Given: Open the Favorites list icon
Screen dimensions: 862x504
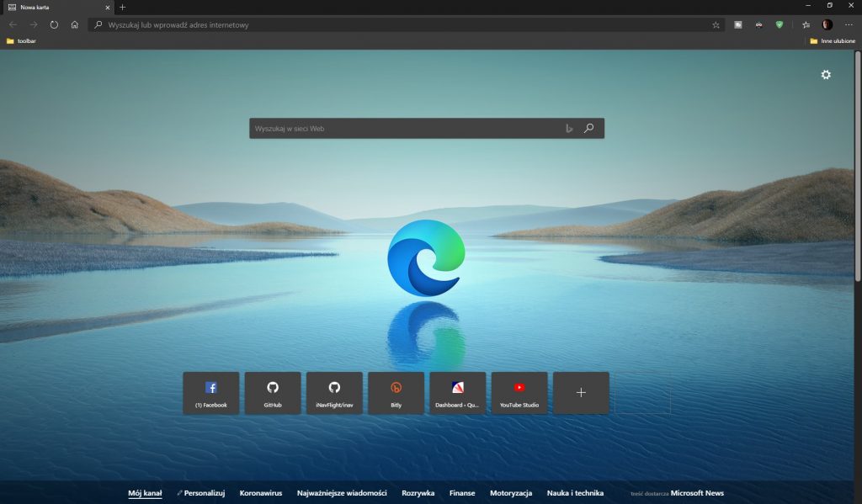Looking at the screenshot, I should pyautogui.click(x=806, y=25).
